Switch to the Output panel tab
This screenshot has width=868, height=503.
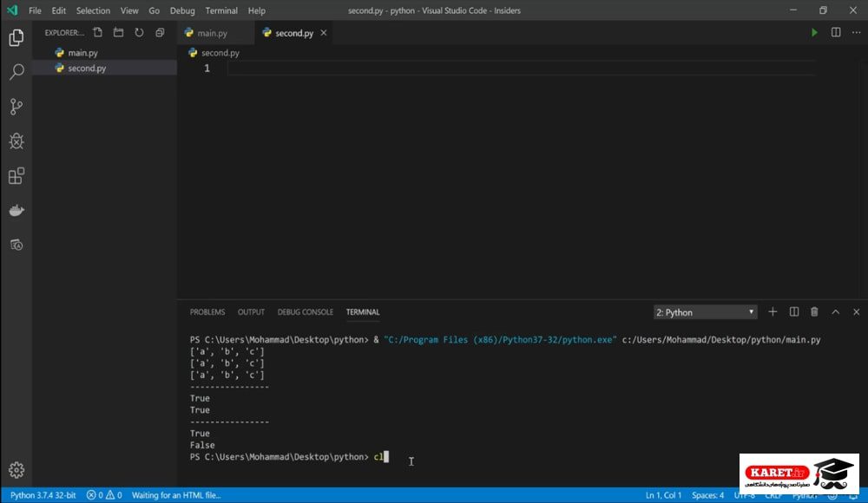click(251, 312)
